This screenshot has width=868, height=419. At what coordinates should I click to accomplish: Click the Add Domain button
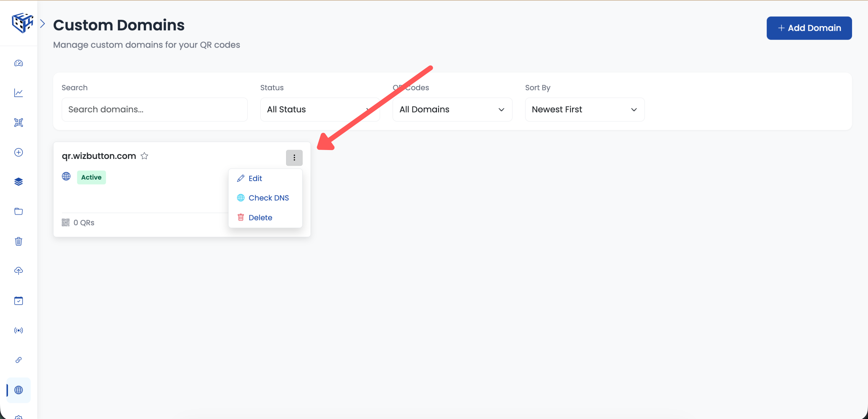[x=809, y=28]
